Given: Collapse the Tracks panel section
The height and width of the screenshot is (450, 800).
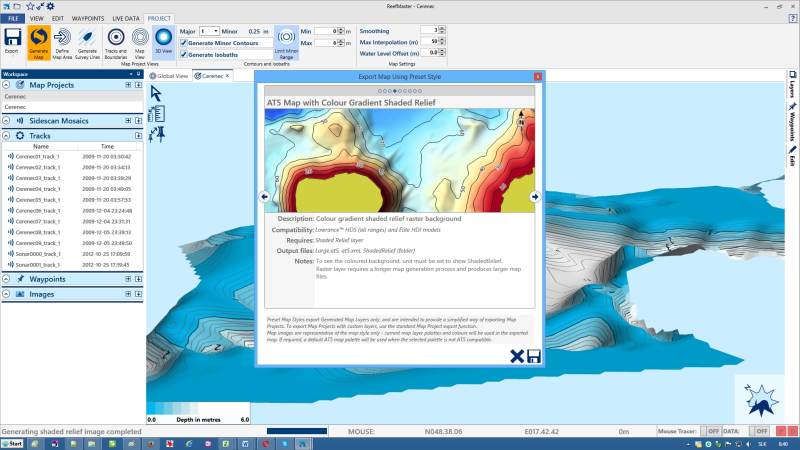Looking at the screenshot, I should (8, 135).
